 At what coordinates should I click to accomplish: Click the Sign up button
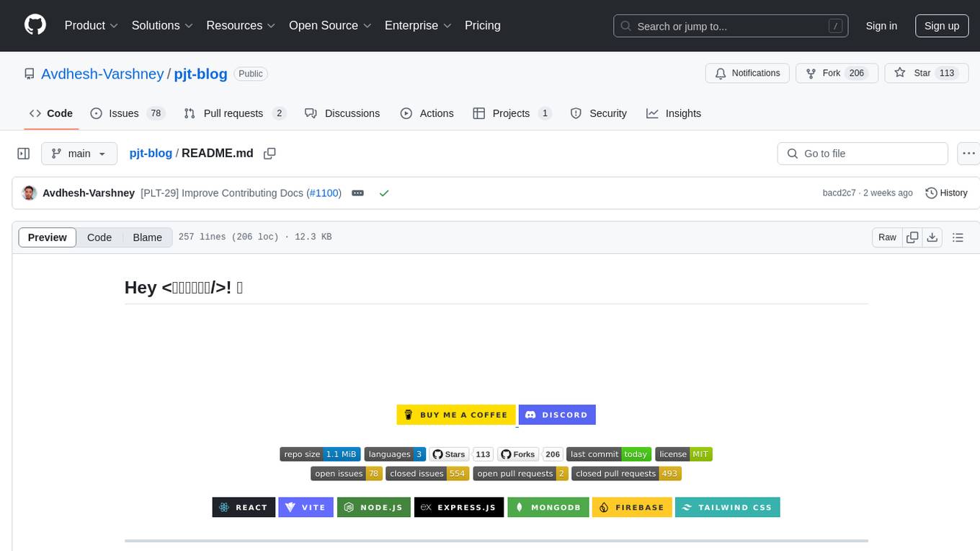pyautogui.click(x=942, y=26)
